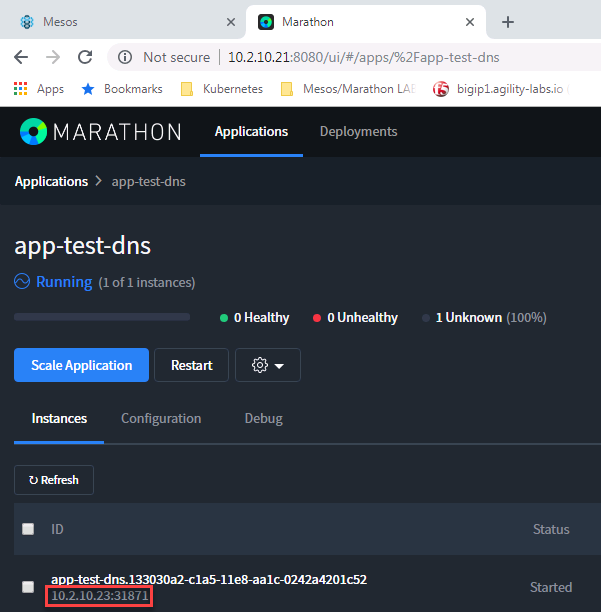Open the gear settings dropdown
601x612 pixels.
click(x=268, y=365)
